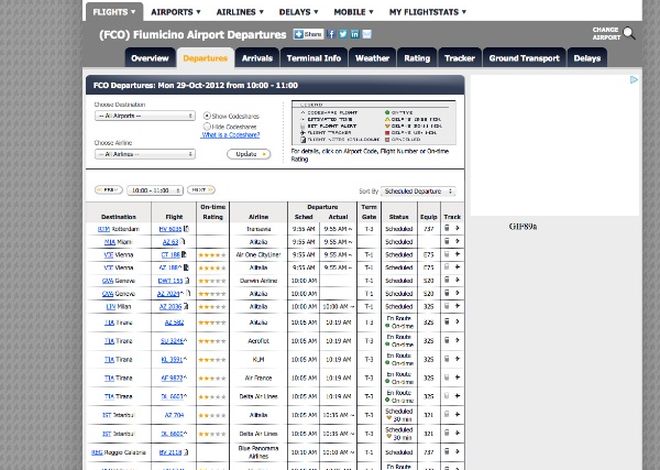Click the AdChoices icon on the advertisement
The image size is (660, 470).
tap(634, 80)
